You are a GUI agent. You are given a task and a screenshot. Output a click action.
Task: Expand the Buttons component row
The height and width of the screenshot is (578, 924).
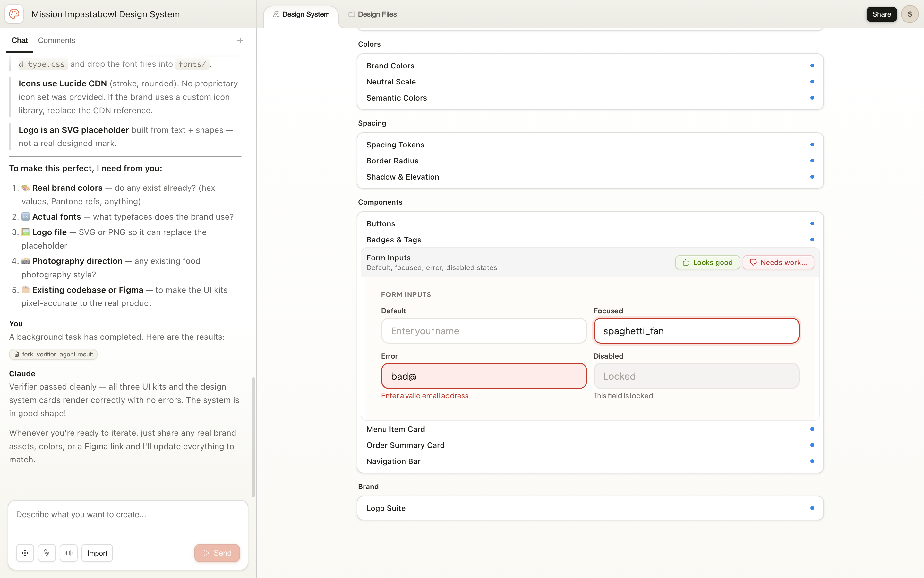[590, 223]
